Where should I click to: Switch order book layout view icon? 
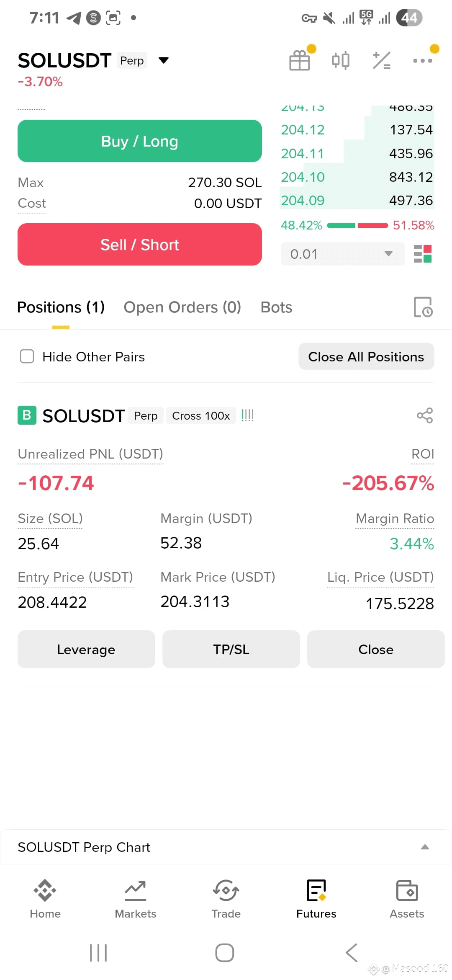(423, 254)
